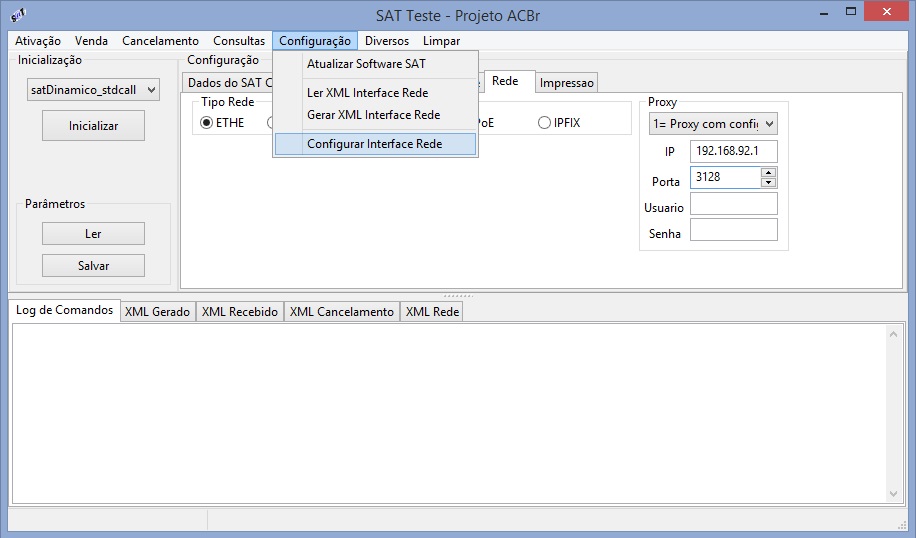Open the Venda menu

click(x=91, y=41)
